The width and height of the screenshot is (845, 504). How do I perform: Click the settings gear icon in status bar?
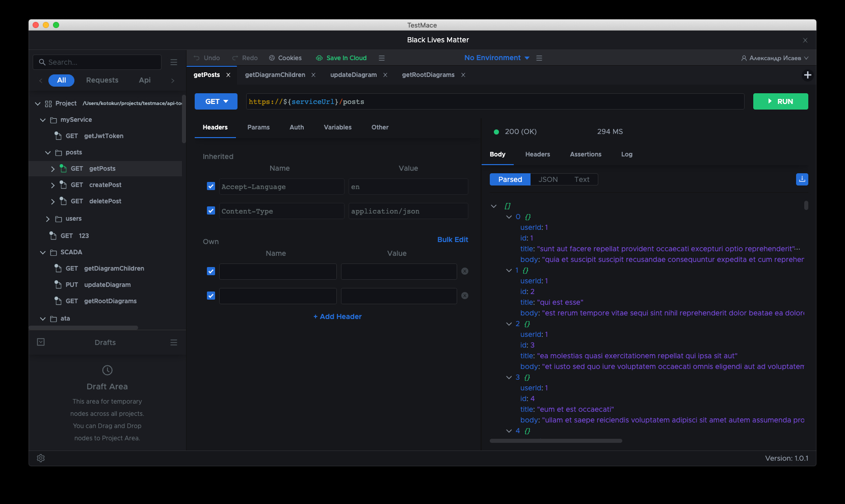point(41,458)
